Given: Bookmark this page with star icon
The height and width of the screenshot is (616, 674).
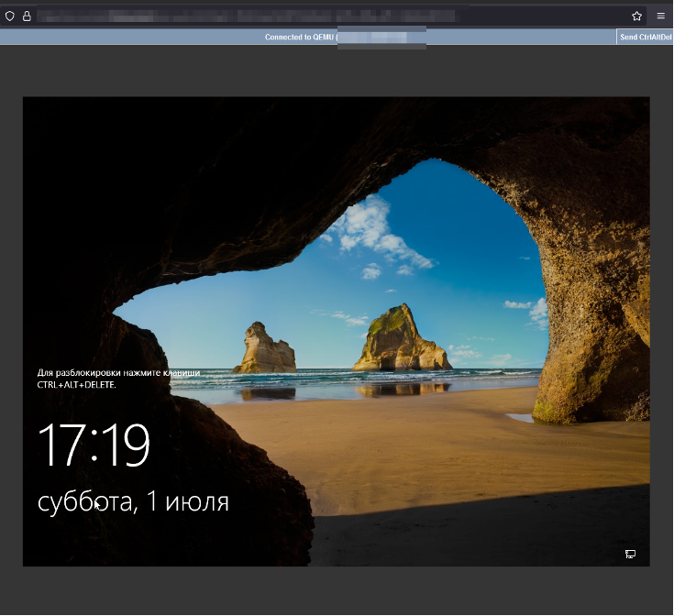Looking at the screenshot, I should pos(636,16).
